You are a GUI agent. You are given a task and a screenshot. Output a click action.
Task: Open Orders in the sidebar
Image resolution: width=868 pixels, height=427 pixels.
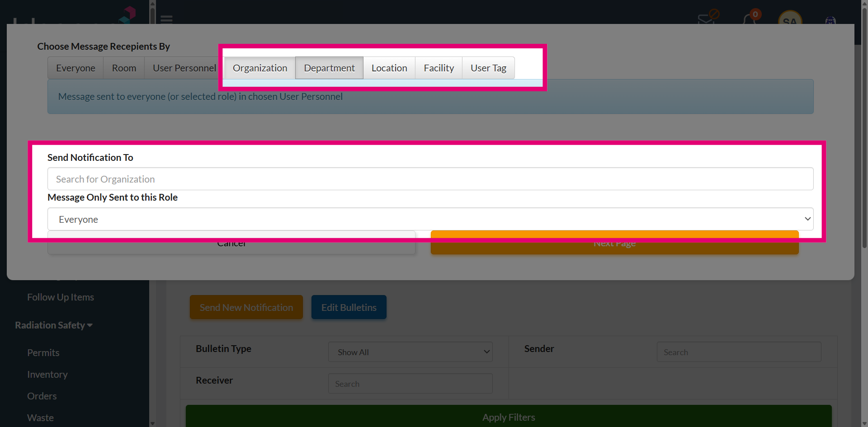pyautogui.click(x=42, y=396)
